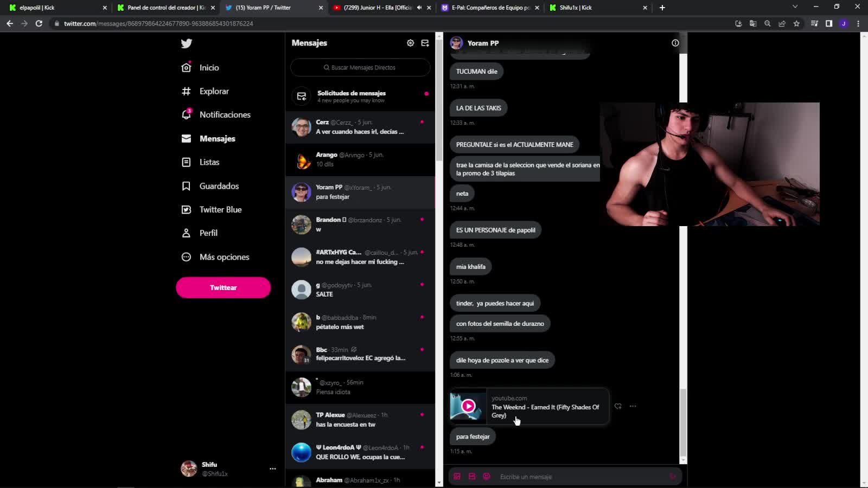
Task: Click the Twitter bird logo
Action: pyautogui.click(x=186, y=43)
